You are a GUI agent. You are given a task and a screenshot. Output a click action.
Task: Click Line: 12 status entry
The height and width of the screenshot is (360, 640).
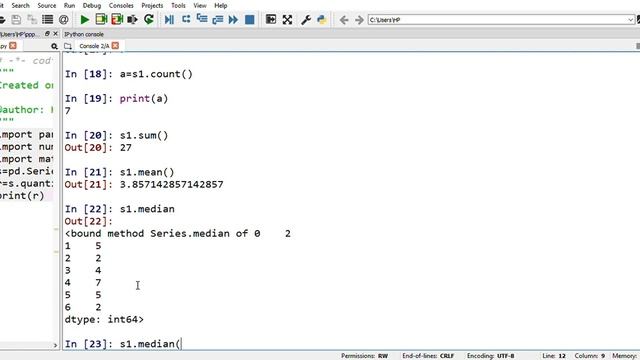554,356
